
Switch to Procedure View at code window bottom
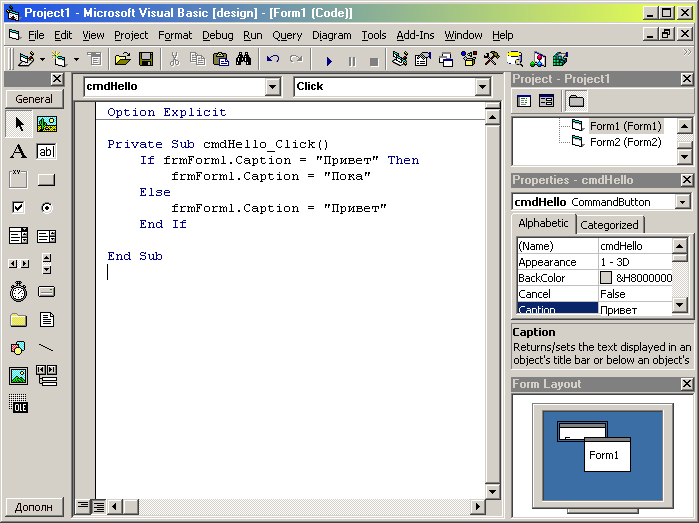click(83, 506)
